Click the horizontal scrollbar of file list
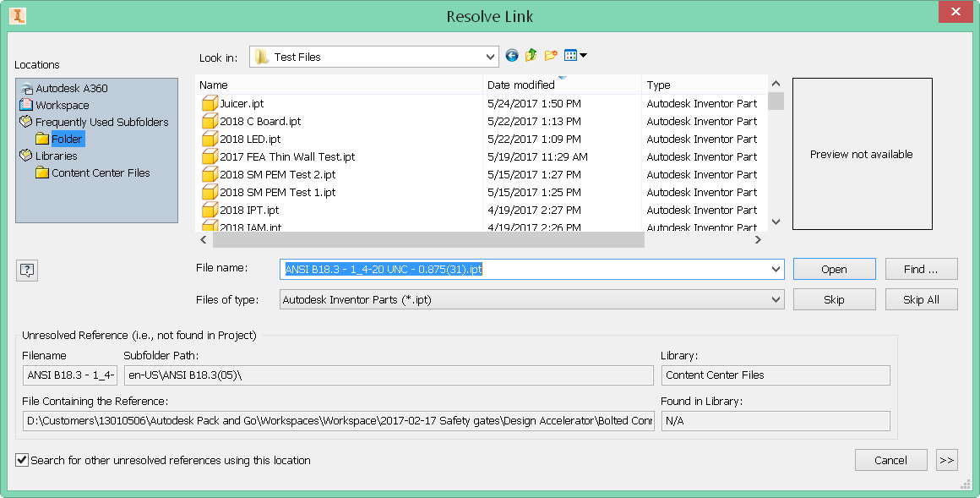Viewport: 980px width, 498px height. (x=429, y=239)
